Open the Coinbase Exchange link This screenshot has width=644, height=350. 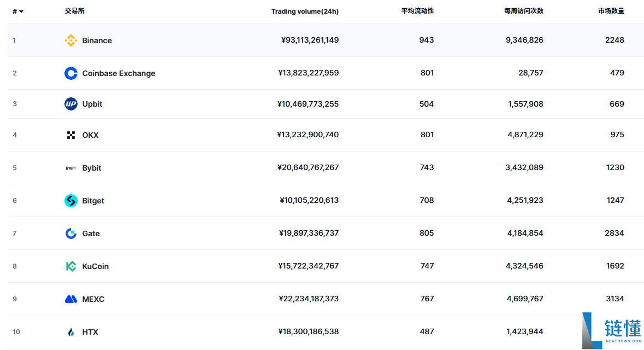tap(119, 73)
